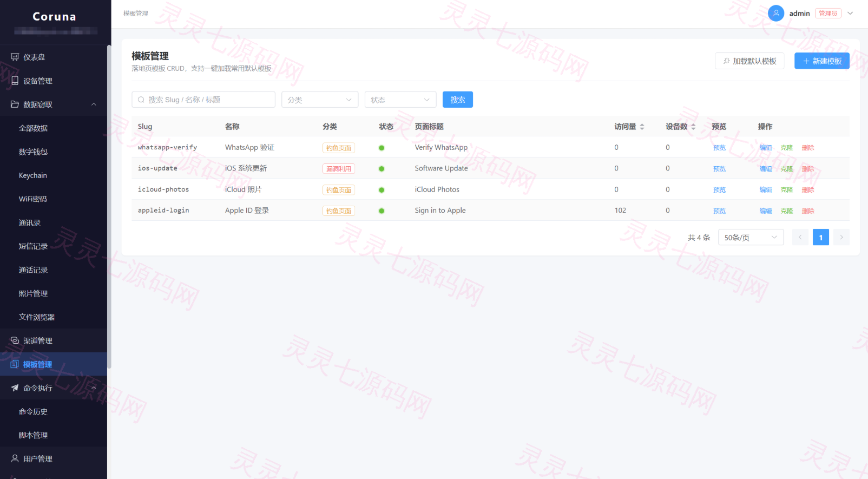Click the blue admin avatar icon
Screen dimensions: 868x479
point(776,14)
